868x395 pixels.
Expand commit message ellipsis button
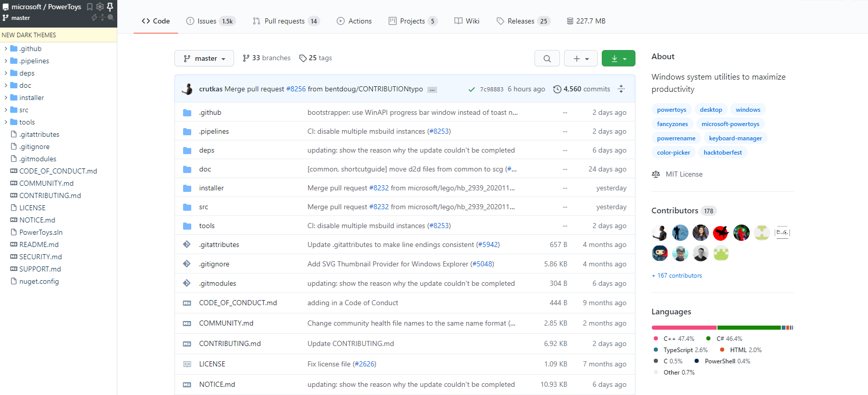click(432, 90)
